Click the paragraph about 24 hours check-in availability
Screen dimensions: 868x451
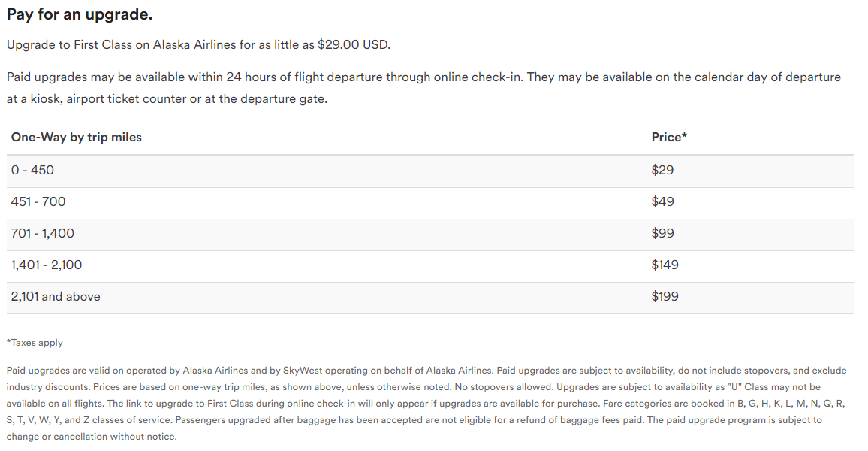pyautogui.click(x=423, y=77)
